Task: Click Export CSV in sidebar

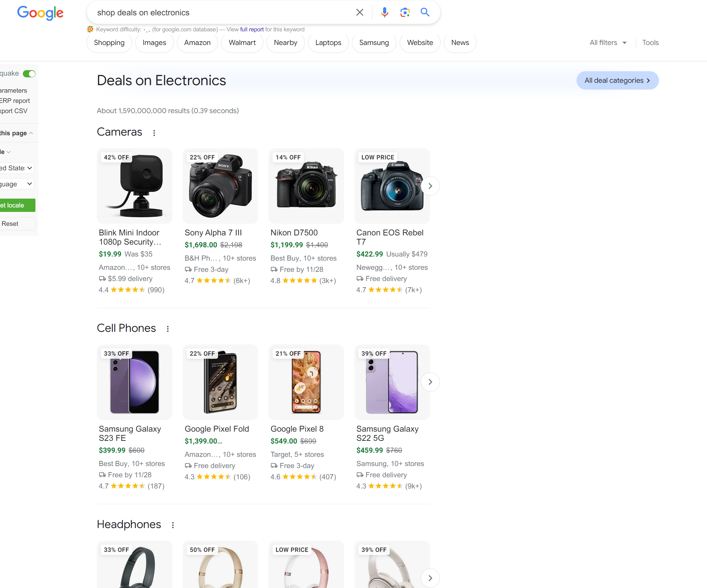Action: point(14,111)
